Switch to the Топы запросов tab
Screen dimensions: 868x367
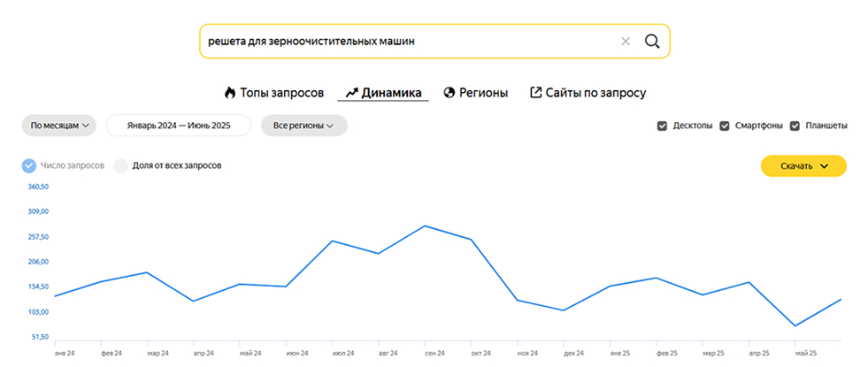(281, 92)
